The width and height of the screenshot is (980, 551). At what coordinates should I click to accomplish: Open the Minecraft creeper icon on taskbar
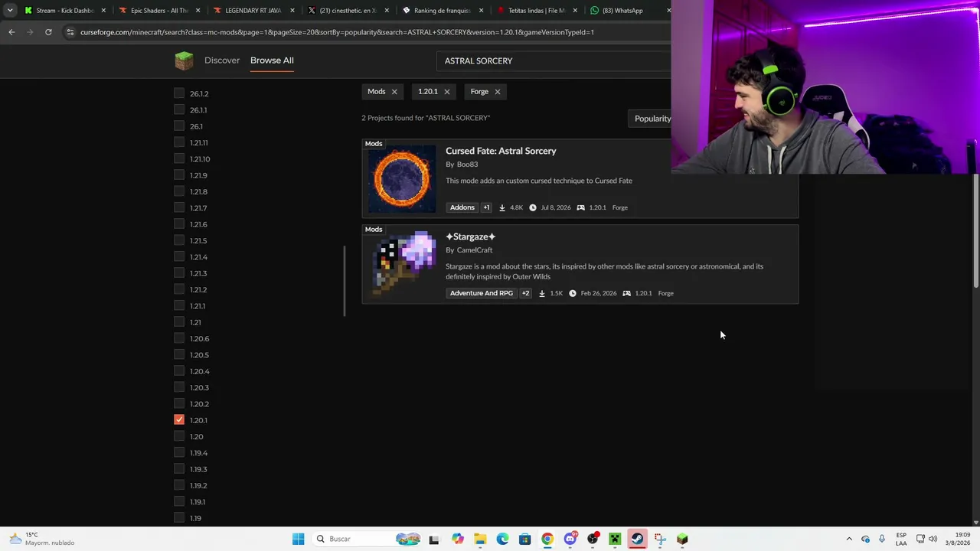pyautogui.click(x=615, y=539)
